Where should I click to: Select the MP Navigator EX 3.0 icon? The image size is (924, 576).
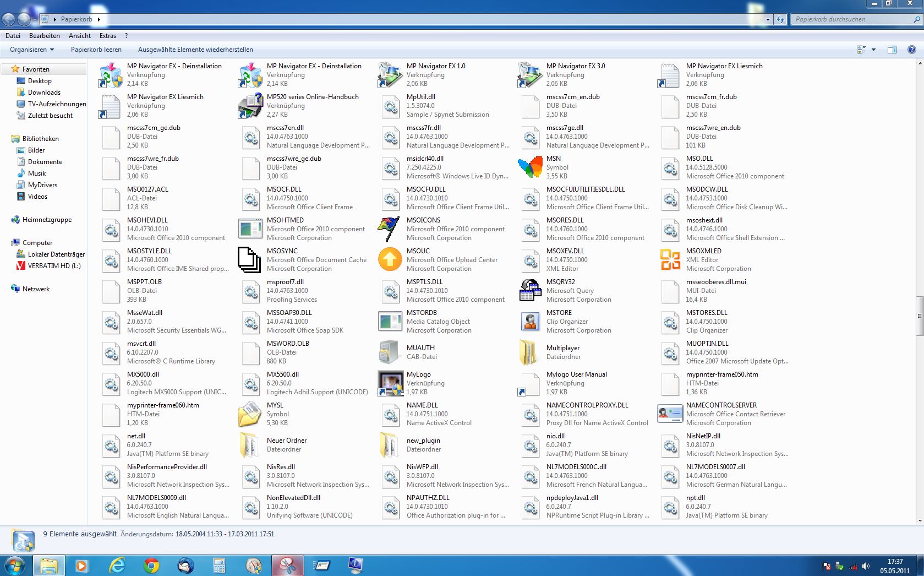pyautogui.click(x=530, y=75)
